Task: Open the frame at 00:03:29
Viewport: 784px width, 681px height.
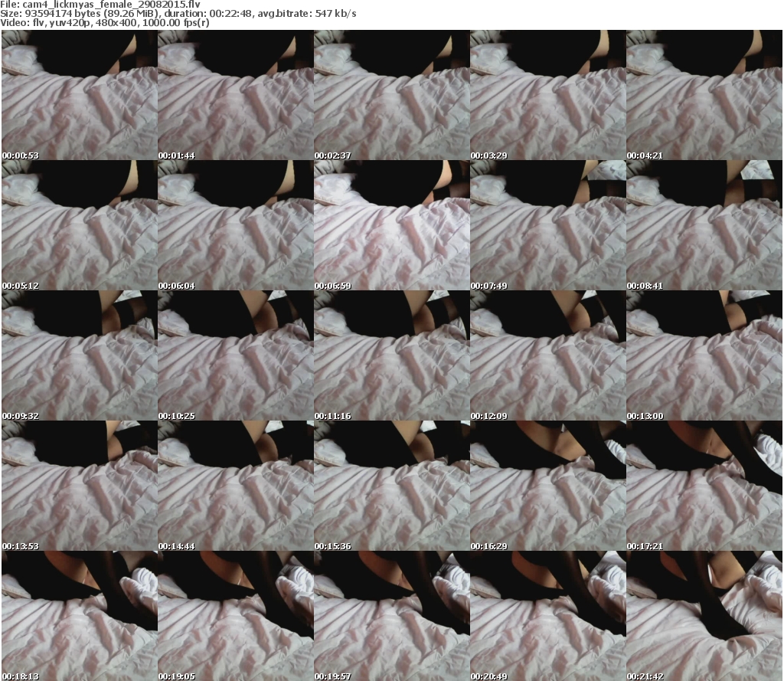Action: 548,95
